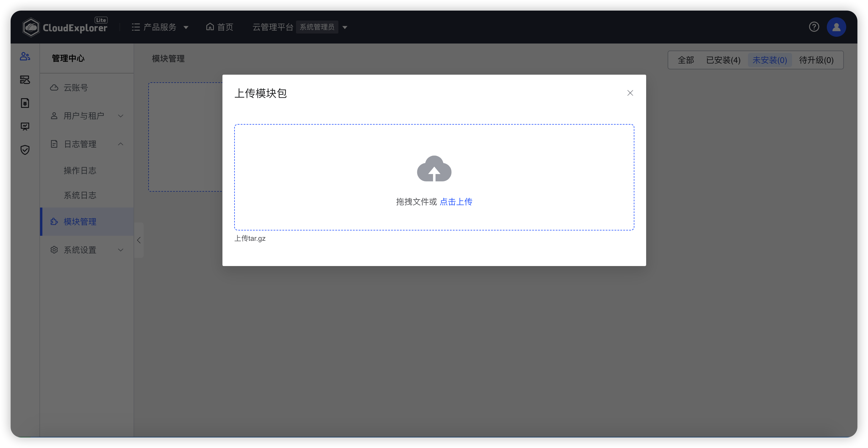Image resolution: width=868 pixels, height=448 pixels.
Task: Open the monitoring chart icon in rail
Action: click(x=25, y=127)
